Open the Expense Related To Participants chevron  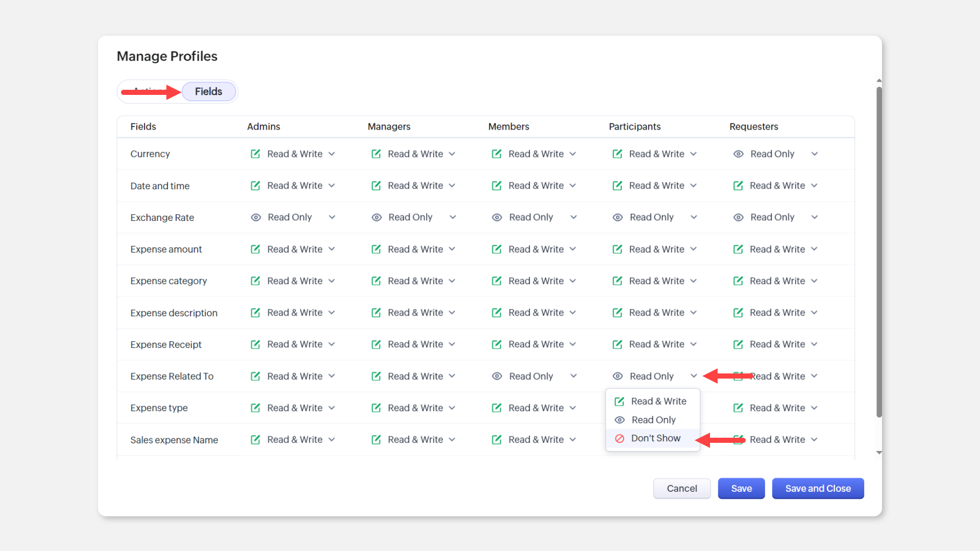tap(694, 376)
